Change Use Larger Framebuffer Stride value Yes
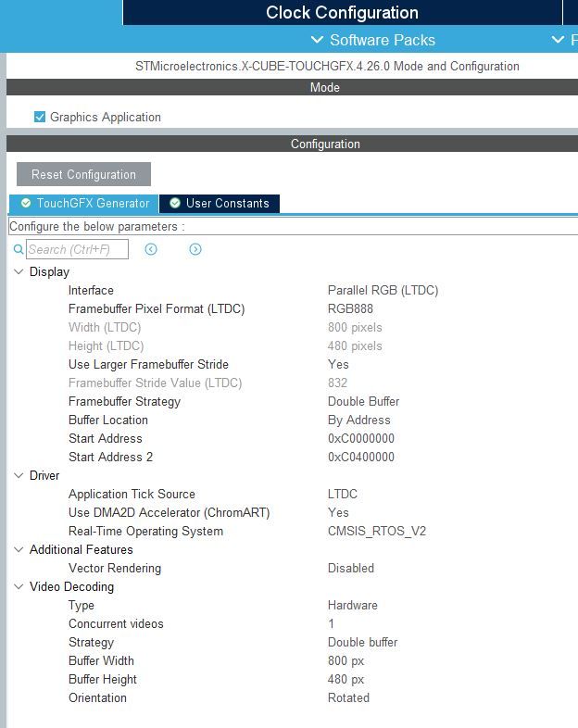The width and height of the screenshot is (578, 728). 338,365
